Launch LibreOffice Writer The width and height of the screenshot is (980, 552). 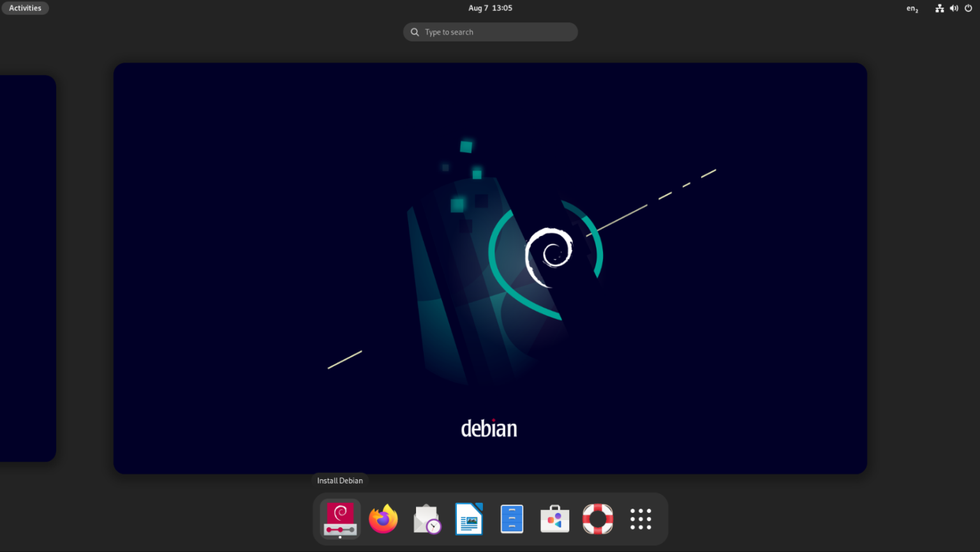(x=469, y=519)
